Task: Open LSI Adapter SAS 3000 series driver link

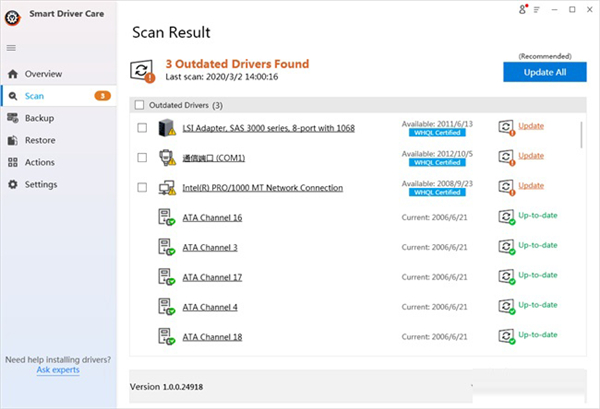Action: pos(268,128)
